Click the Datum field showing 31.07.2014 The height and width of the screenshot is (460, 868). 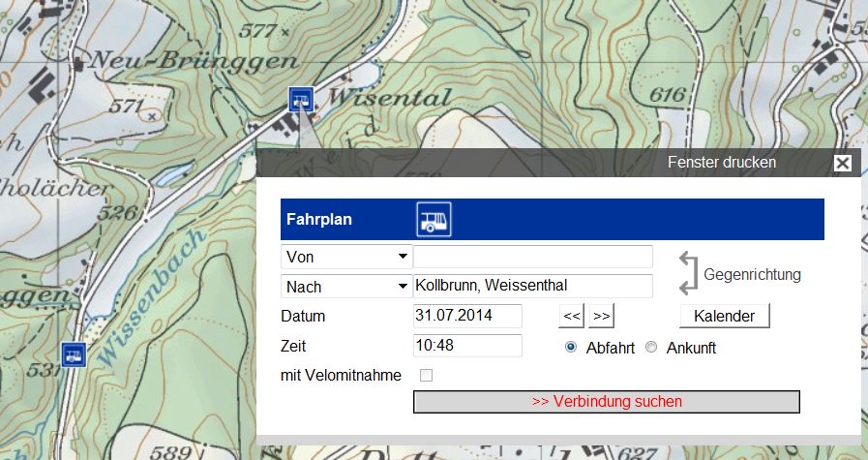click(467, 316)
